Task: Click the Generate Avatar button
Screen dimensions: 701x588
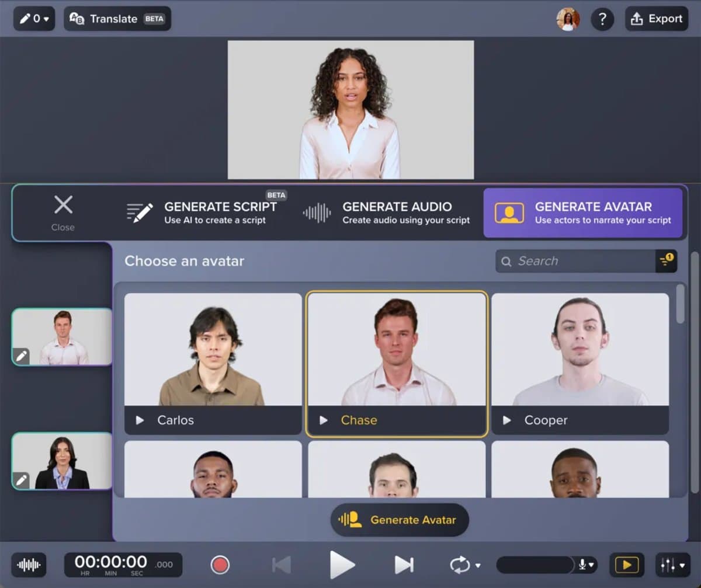Action: [x=400, y=520]
